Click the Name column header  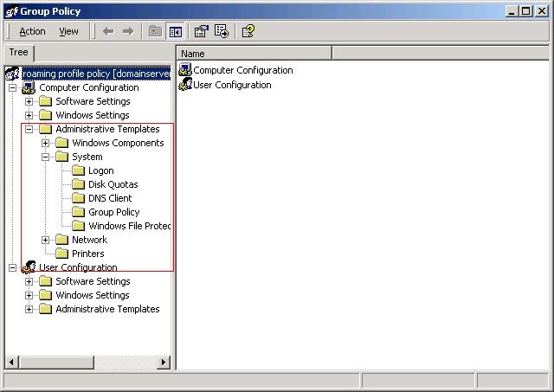click(x=254, y=54)
